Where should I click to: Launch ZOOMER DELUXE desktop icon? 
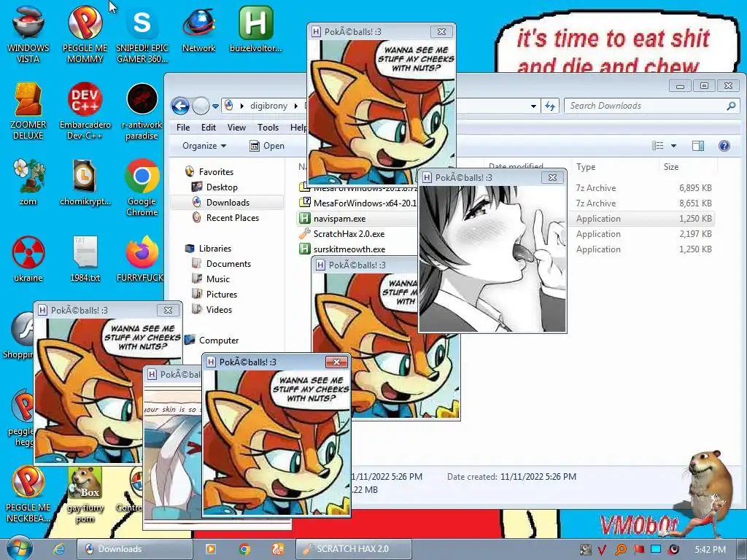pos(28,111)
